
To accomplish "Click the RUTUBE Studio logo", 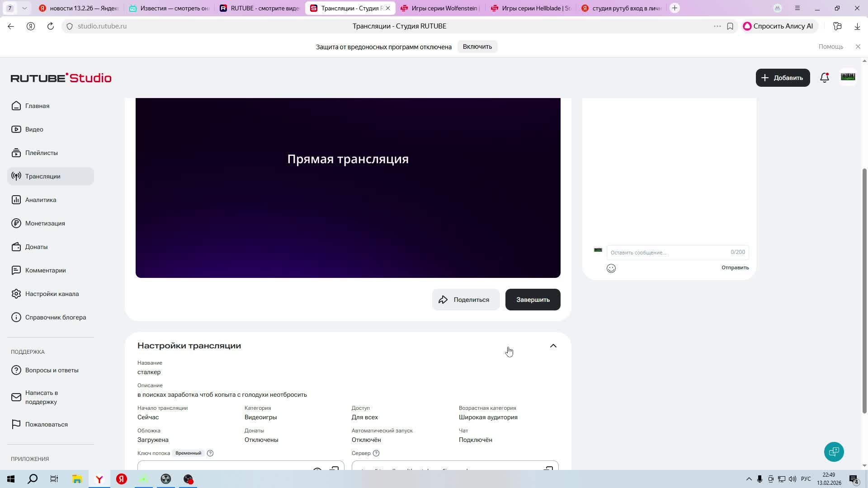I will coord(61,78).
